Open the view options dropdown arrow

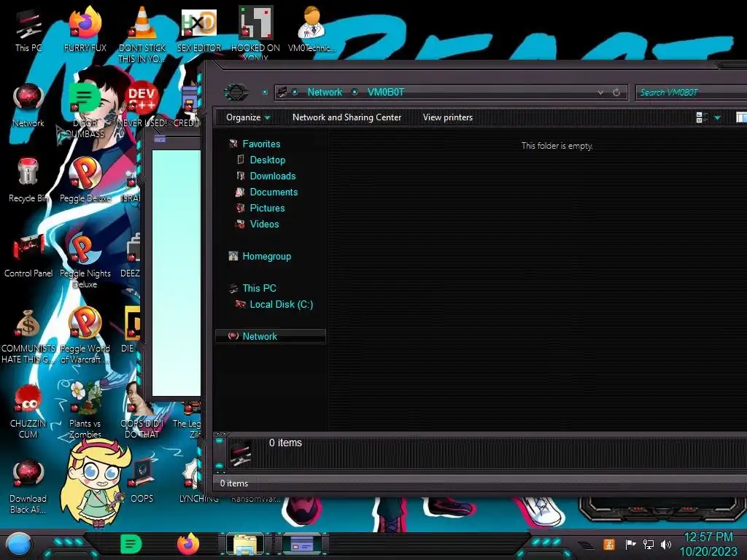click(718, 117)
